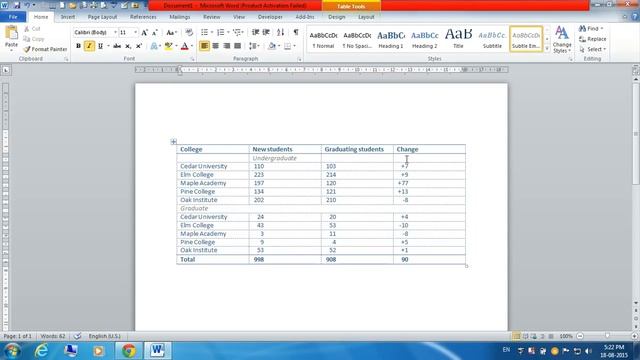Switch to Page Layout tab
The image size is (640, 360).
[102, 17]
